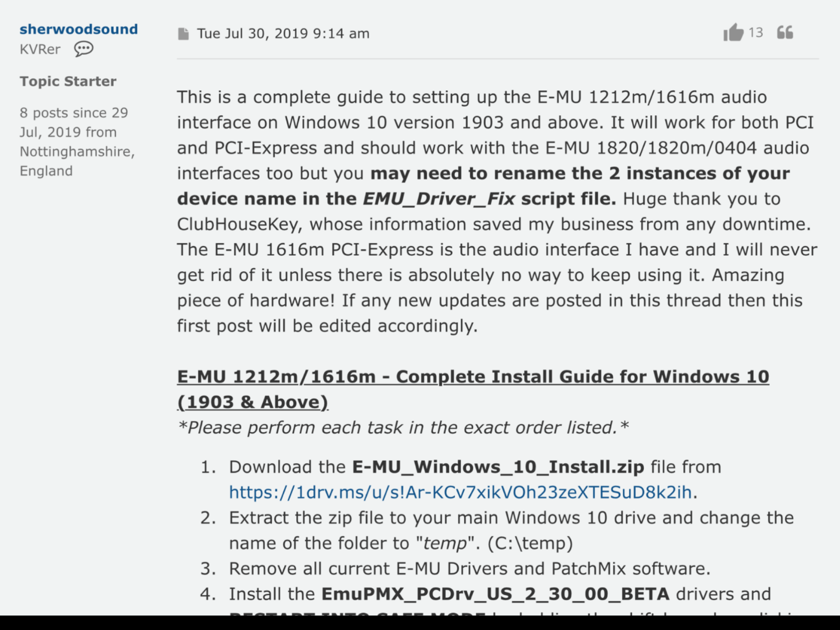Image resolution: width=840 pixels, height=630 pixels.
Task: Click the italic 'temp' folder name
Action: click(445, 543)
